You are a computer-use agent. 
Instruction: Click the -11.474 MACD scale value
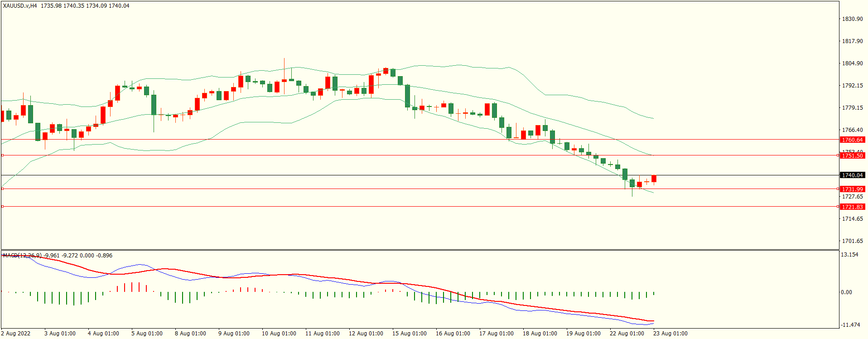850,325
